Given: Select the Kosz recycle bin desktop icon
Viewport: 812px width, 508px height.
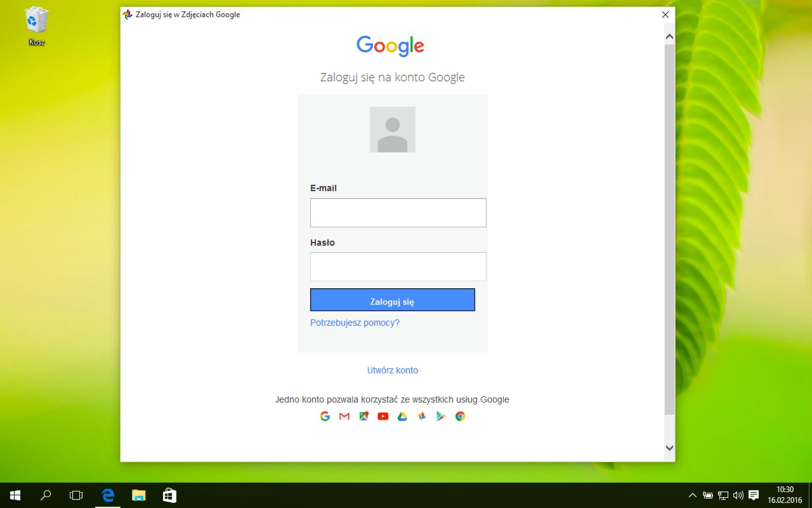Looking at the screenshot, I should (x=36, y=26).
